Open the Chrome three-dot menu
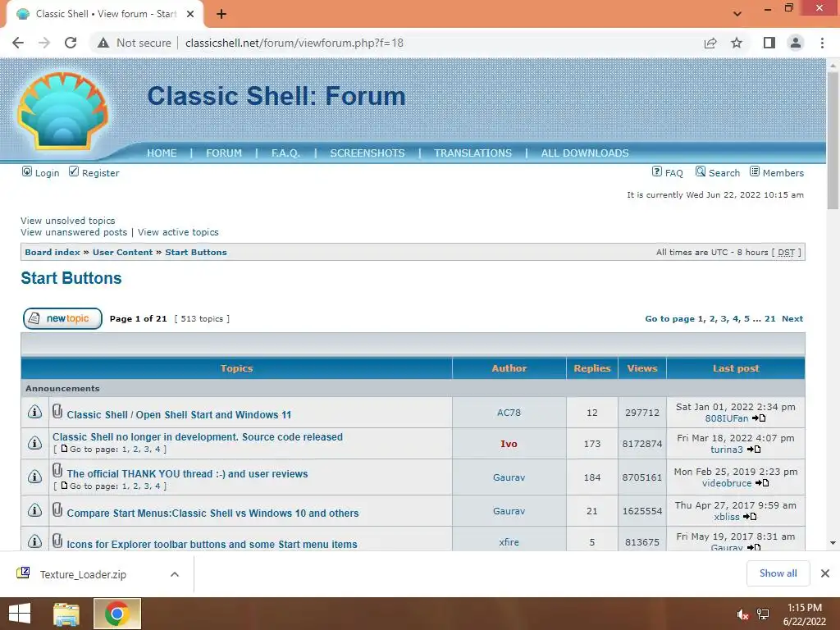840x630 pixels. click(822, 43)
